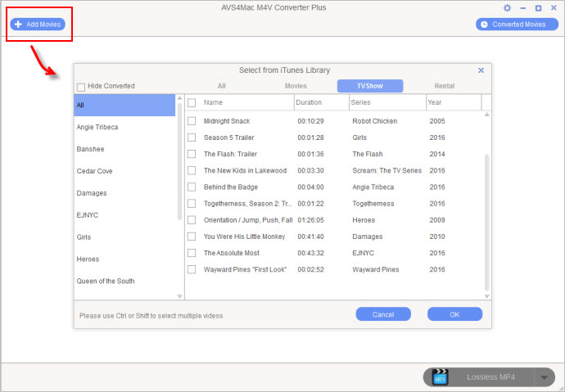Check the Midnight Snack row checkbox

(x=192, y=121)
